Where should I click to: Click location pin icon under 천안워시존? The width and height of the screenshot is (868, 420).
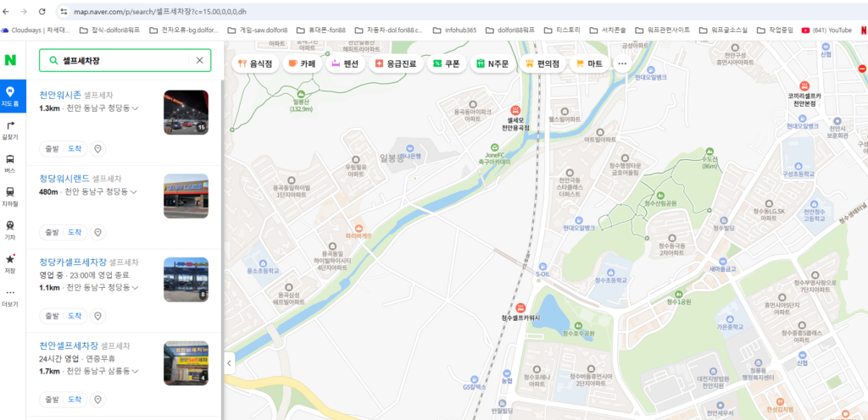point(97,149)
